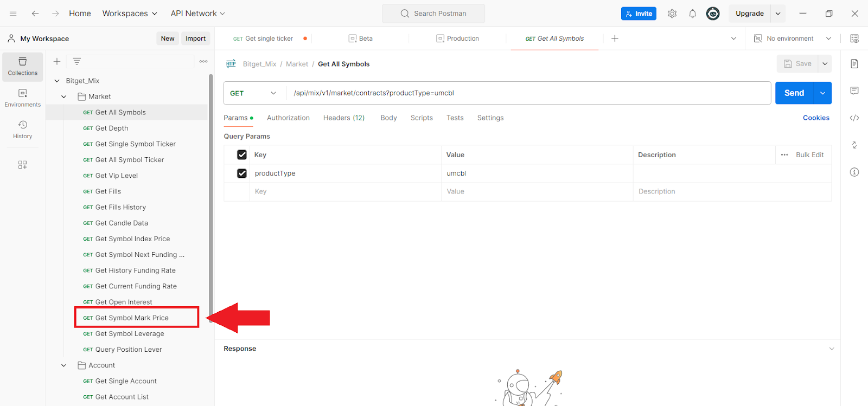Open the environment quick look icon

pyautogui.click(x=854, y=38)
